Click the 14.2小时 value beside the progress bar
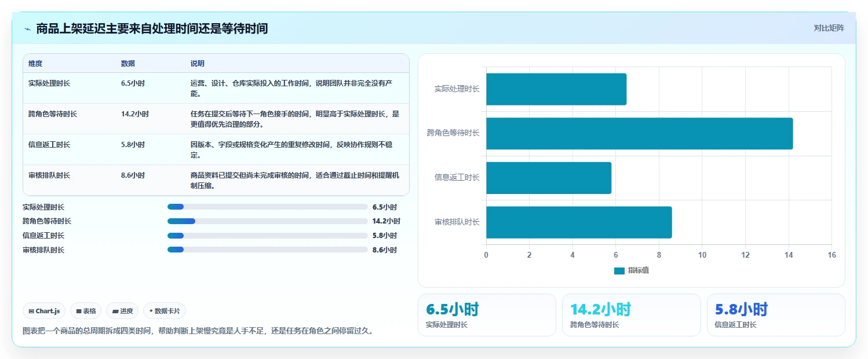868x359 pixels. coord(386,221)
